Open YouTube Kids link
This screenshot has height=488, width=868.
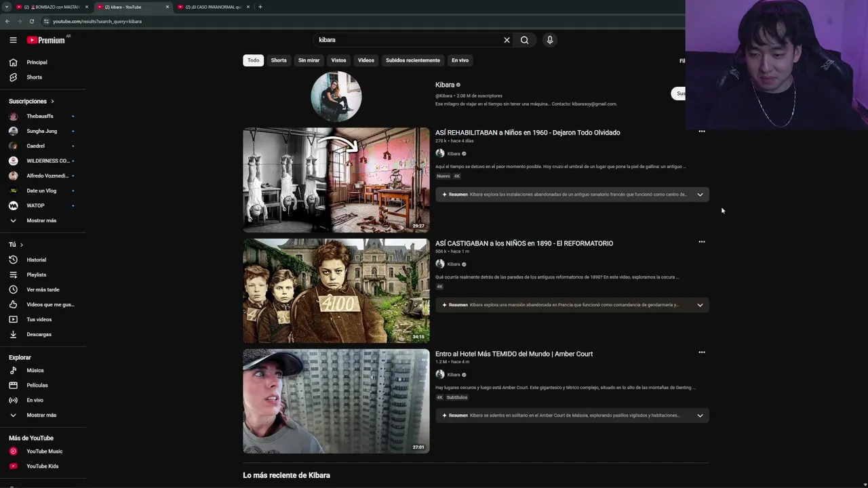click(43, 466)
